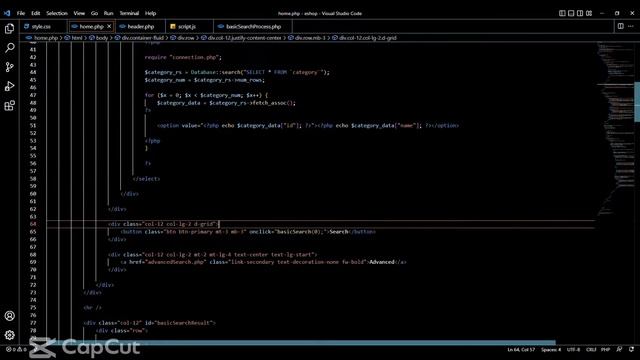Click the vertical scrollbar thumb
This screenshot has height=360, width=640.
tap(637, 102)
